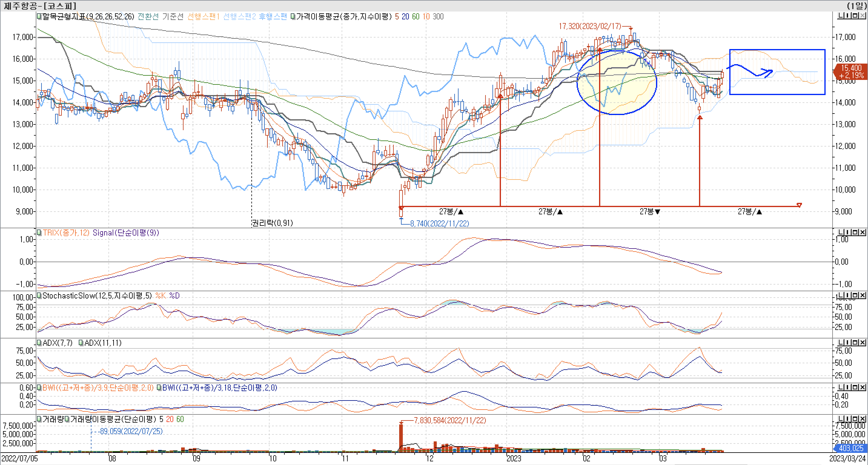The width and height of the screenshot is (868, 465).
Task: Click the red 15,400 current price tag
Action: (x=851, y=72)
